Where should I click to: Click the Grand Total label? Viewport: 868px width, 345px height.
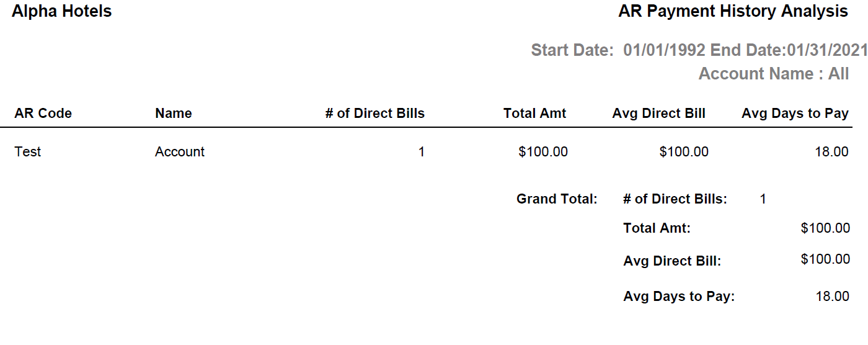pos(557,199)
